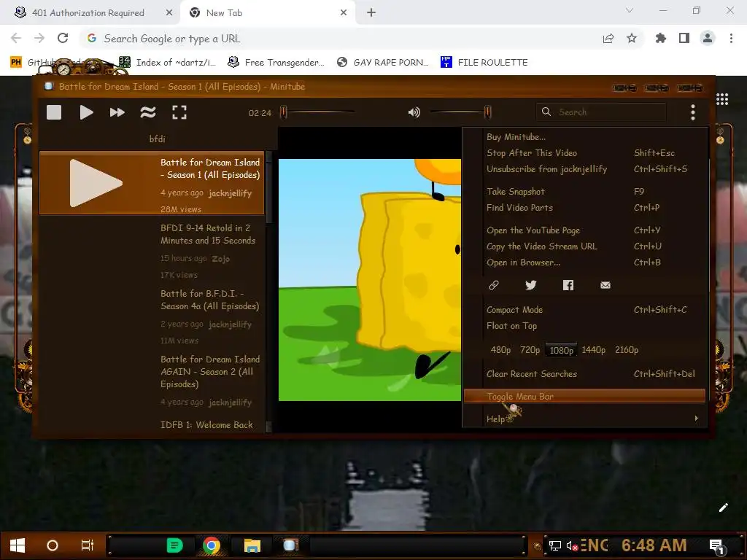This screenshot has width=747, height=560.
Task: Click the magnifier icon in Minitube search
Action: click(x=546, y=112)
